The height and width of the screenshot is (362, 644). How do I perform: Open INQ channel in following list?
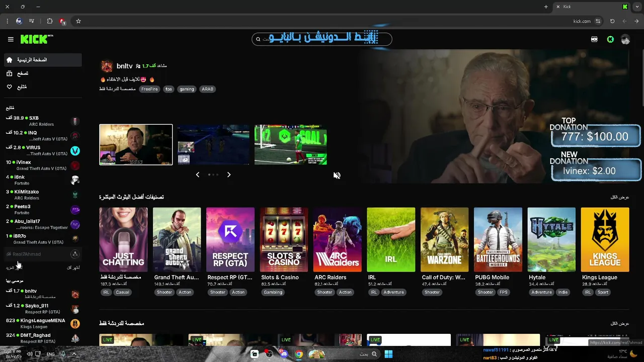(43, 136)
